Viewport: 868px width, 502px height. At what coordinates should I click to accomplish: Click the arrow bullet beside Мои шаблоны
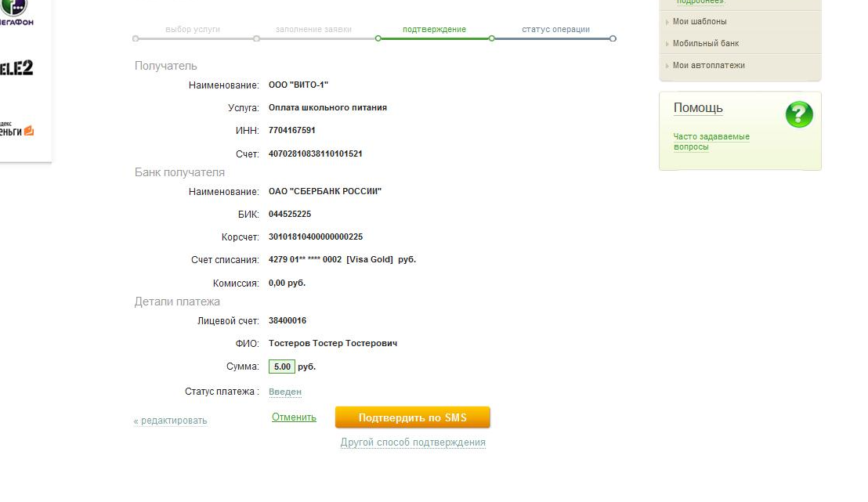(x=667, y=22)
